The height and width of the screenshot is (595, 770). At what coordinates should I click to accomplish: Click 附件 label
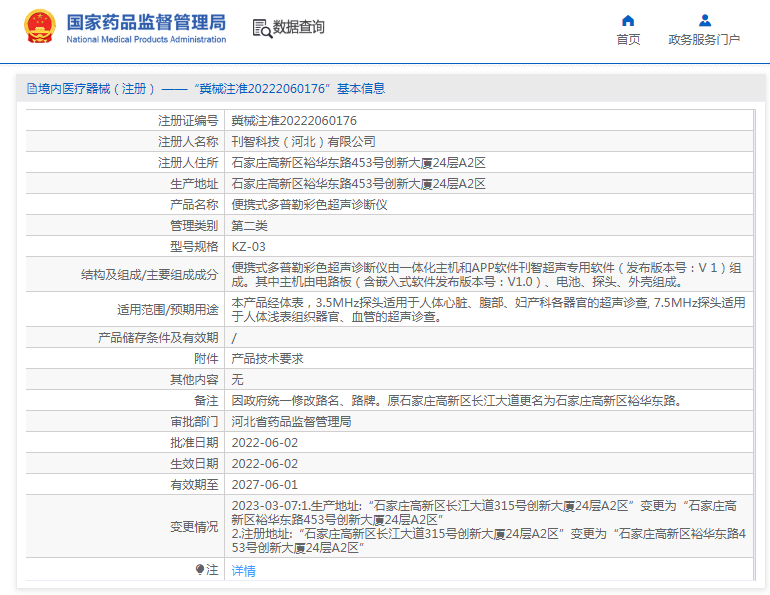(206, 359)
